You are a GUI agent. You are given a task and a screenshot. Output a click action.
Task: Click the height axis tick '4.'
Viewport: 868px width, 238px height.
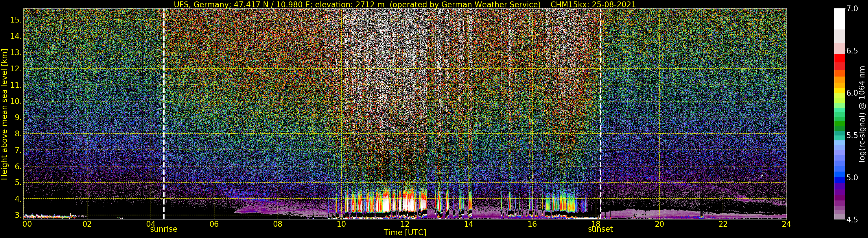[x=18, y=199]
